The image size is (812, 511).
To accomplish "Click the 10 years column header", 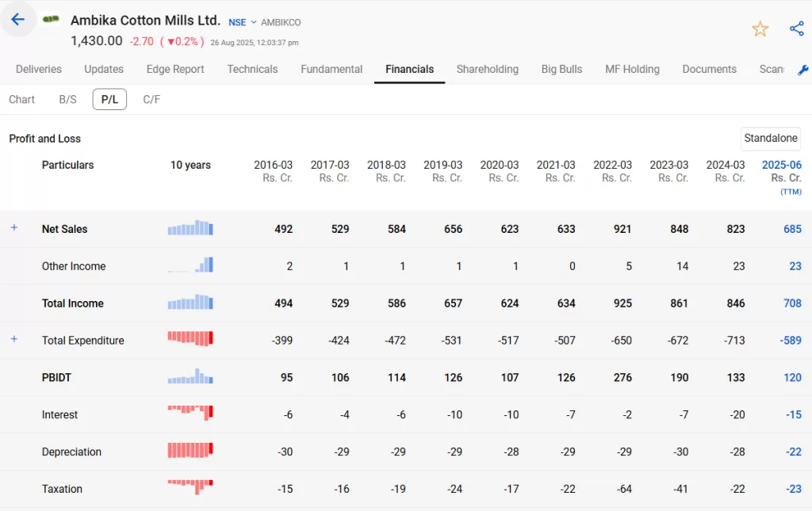I will pos(190,165).
